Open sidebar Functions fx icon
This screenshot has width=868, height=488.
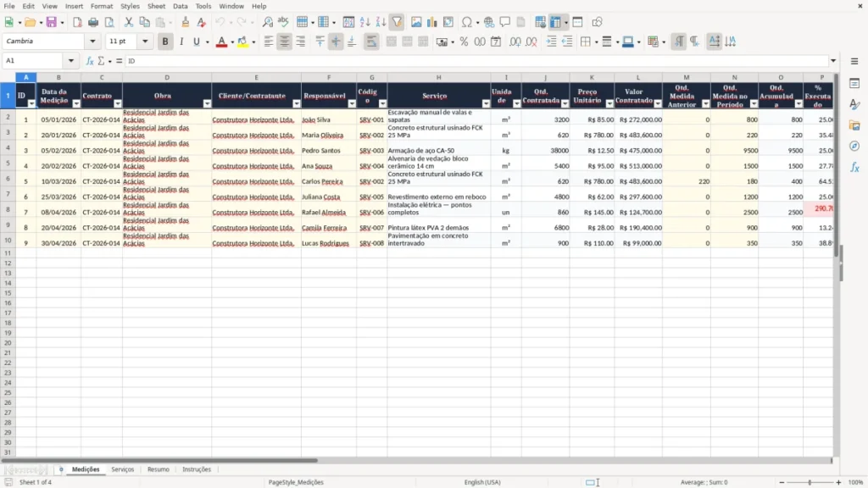pyautogui.click(x=854, y=167)
